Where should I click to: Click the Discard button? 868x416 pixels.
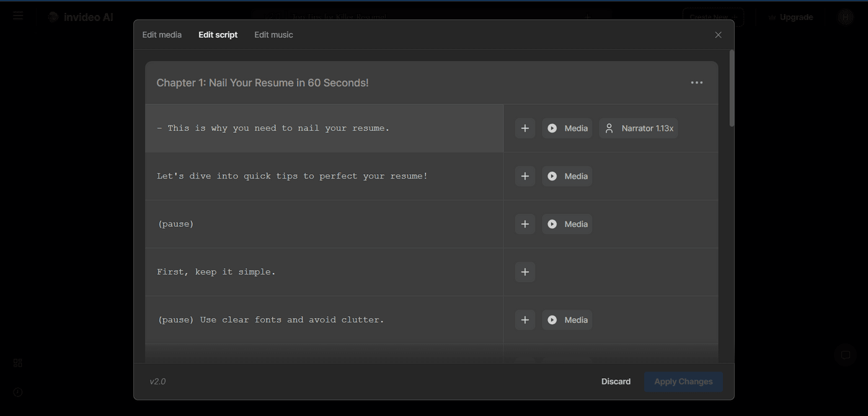[616, 381]
